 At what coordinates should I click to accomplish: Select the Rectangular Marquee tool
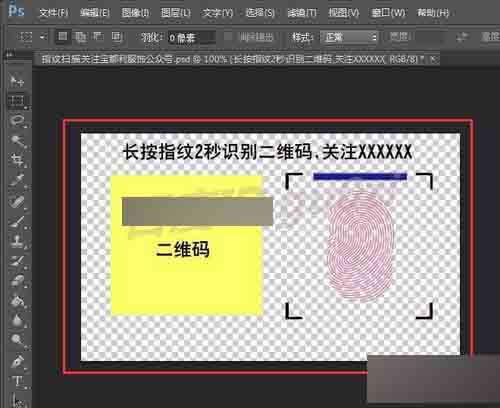(x=16, y=100)
